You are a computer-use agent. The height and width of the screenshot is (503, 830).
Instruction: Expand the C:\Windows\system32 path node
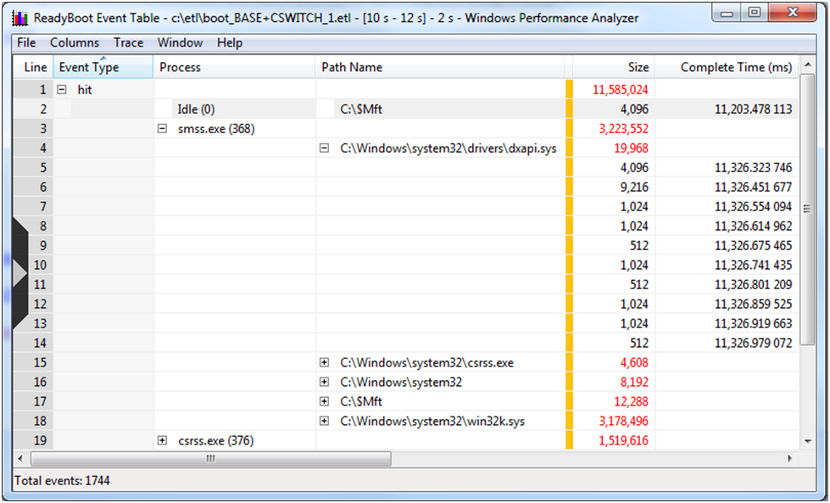tap(324, 382)
